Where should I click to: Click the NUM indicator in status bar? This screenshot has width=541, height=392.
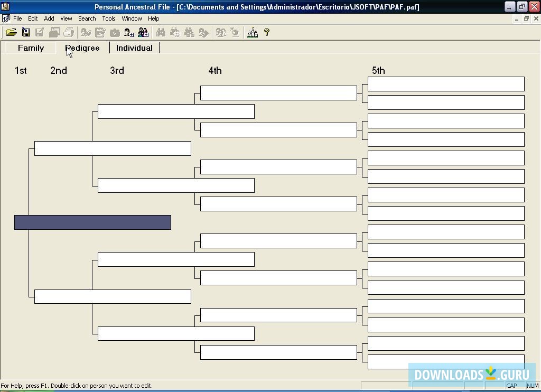tap(533, 386)
